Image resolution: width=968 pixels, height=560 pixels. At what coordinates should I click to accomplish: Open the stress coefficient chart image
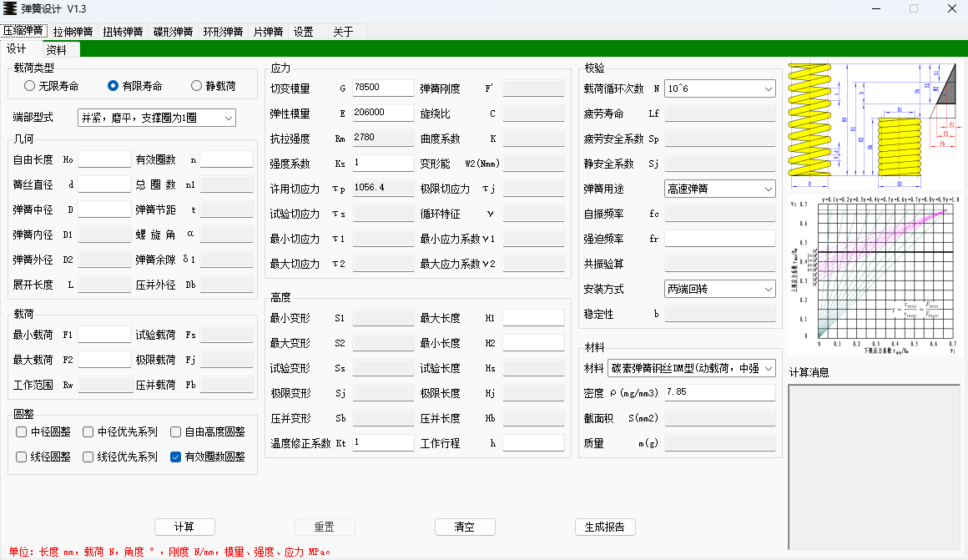[875, 275]
